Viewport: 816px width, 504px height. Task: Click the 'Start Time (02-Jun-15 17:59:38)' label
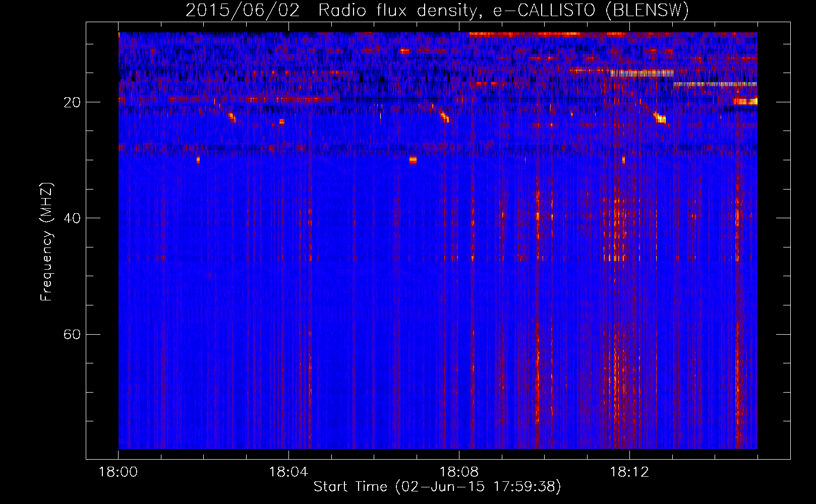437,487
